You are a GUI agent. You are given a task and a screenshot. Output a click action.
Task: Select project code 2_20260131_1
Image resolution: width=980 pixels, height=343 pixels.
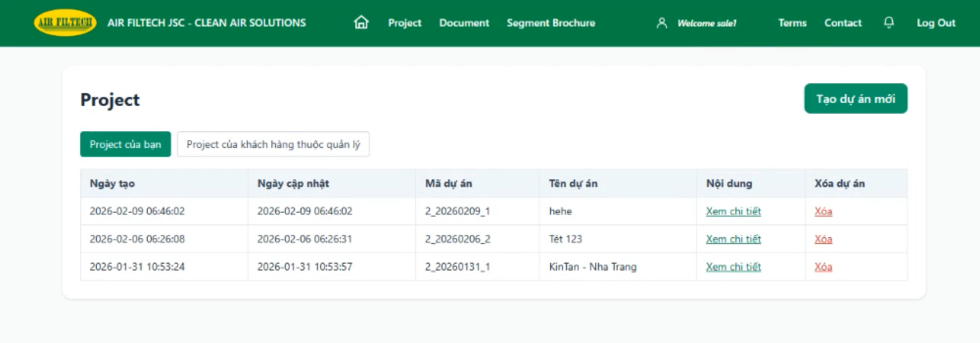457,267
